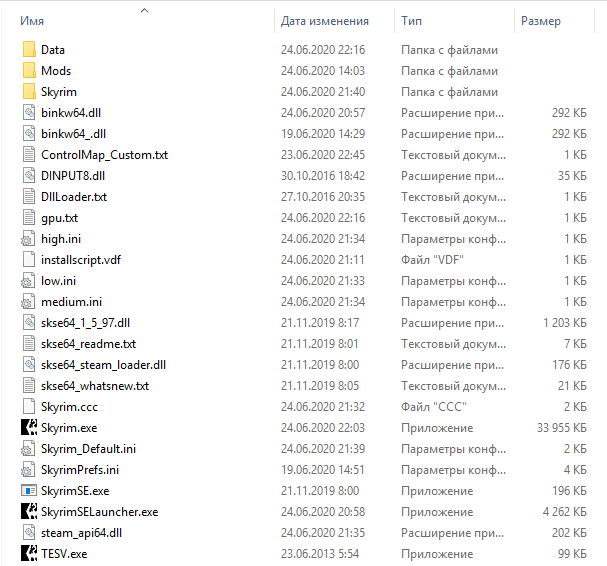Viewport: 607px width, 566px height.
Task: Click the TESV.exe application icon
Action: point(29,554)
